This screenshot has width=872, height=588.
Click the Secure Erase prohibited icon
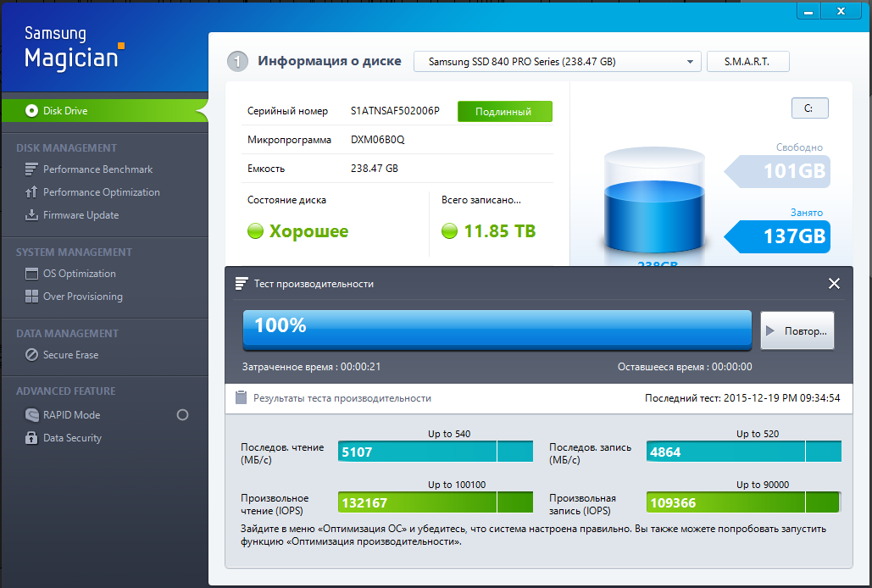[x=31, y=354]
